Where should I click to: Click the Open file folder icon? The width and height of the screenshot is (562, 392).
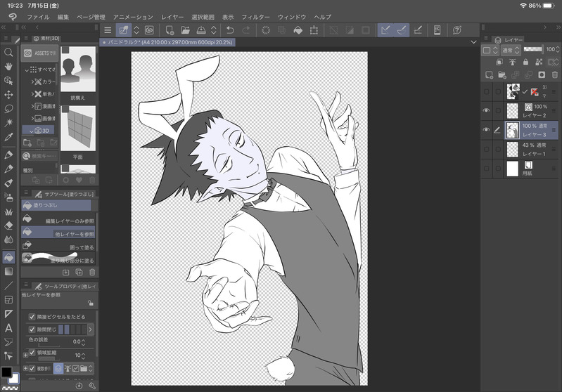185,30
